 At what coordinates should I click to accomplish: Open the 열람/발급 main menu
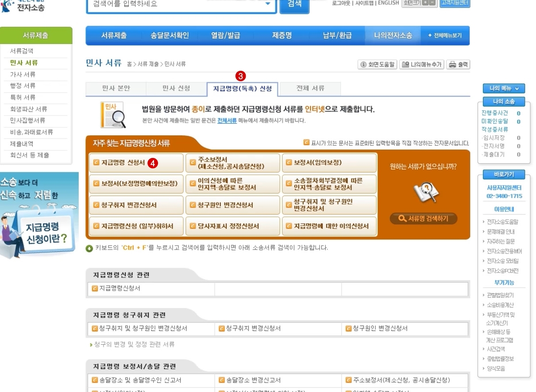pyautogui.click(x=225, y=35)
